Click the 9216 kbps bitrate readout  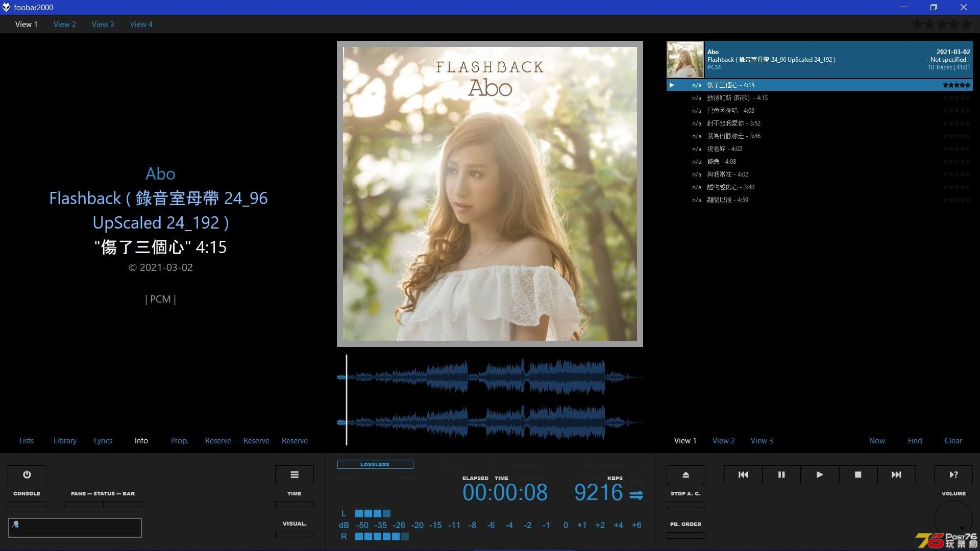pyautogui.click(x=598, y=492)
